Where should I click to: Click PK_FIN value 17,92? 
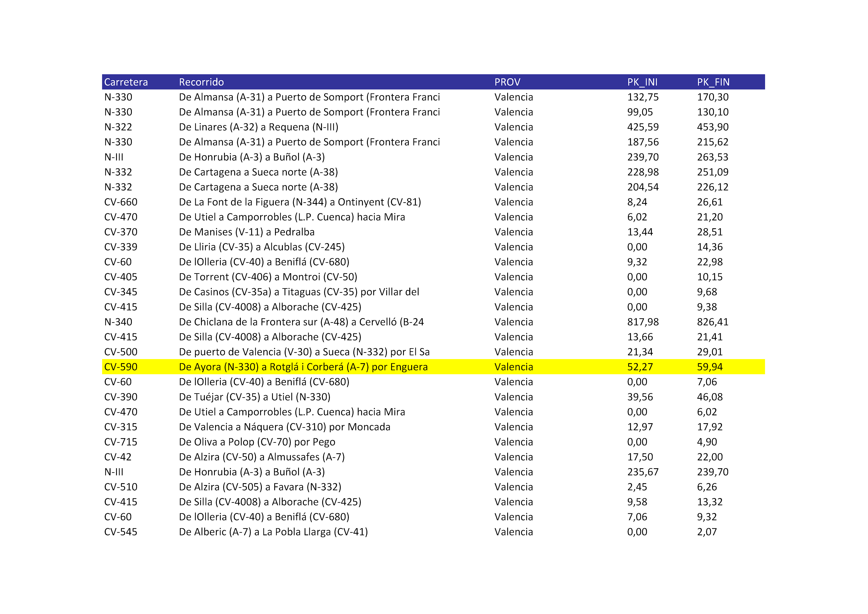click(x=710, y=427)
